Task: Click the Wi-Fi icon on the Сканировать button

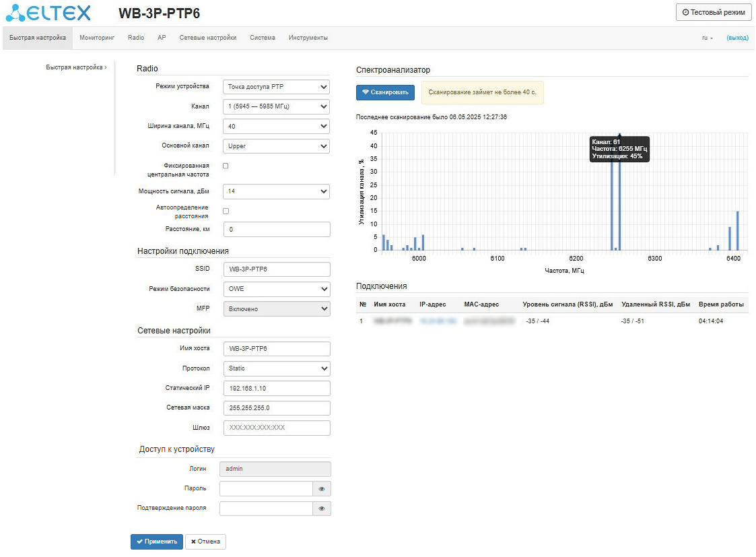Action: click(x=366, y=92)
